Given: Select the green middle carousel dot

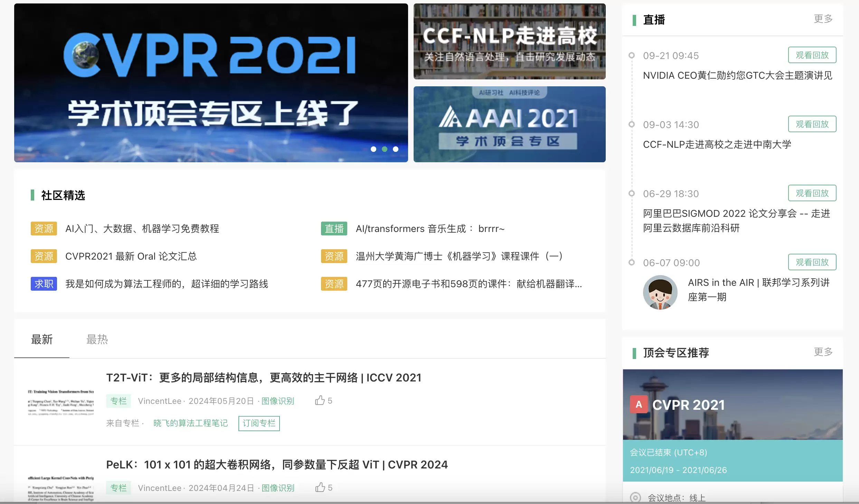Looking at the screenshot, I should [x=384, y=149].
